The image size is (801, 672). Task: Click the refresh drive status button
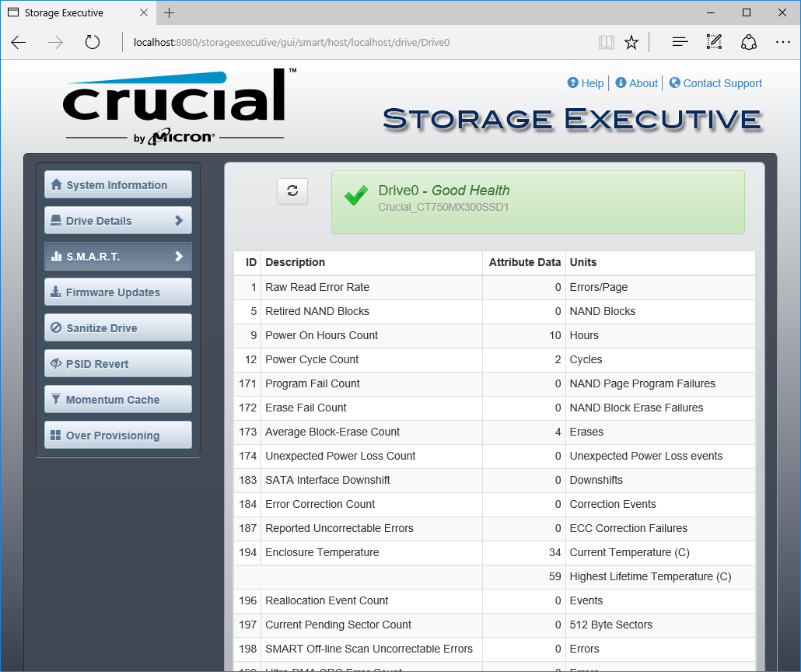(292, 191)
